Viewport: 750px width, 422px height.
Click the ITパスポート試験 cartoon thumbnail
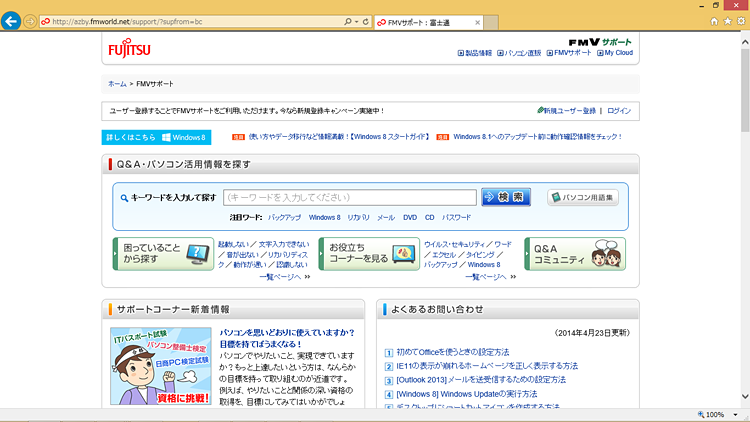coord(161,366)
